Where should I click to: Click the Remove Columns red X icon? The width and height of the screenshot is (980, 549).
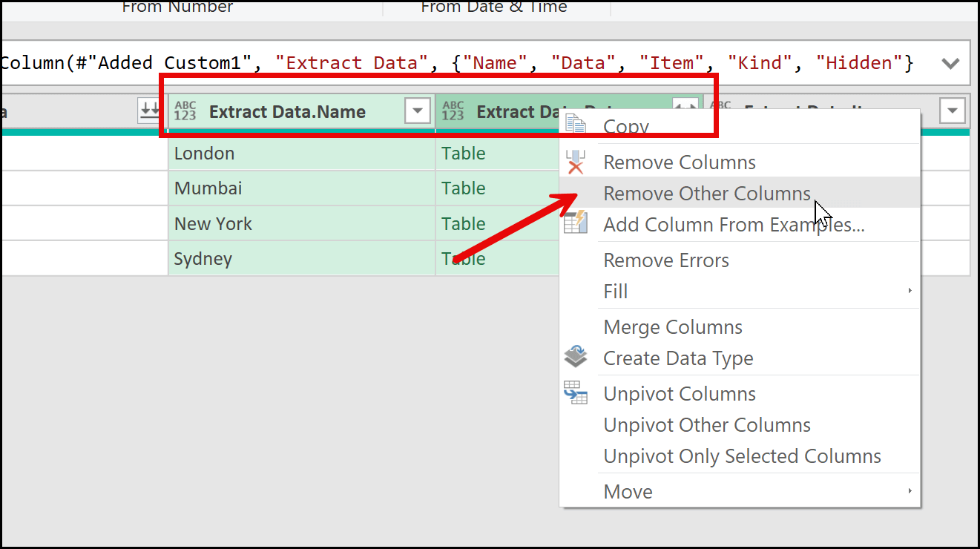(x=576, y=162)
